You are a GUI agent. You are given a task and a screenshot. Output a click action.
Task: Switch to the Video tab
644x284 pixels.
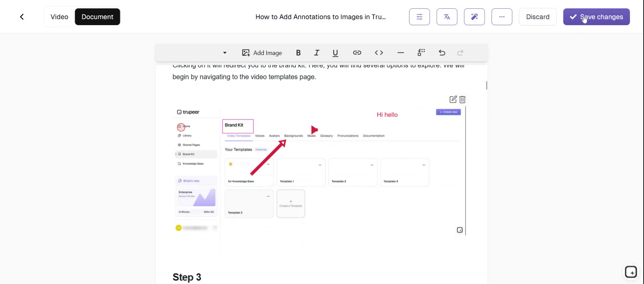pos(59,17)
